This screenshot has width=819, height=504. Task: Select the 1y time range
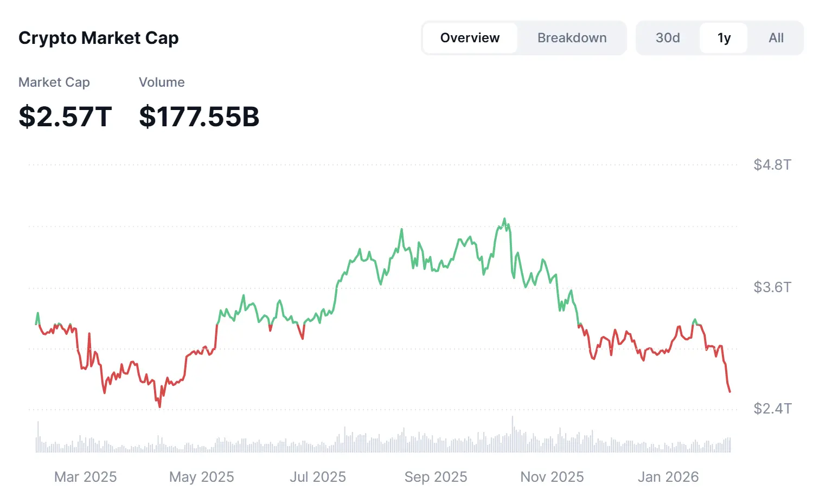pos(724,38)
